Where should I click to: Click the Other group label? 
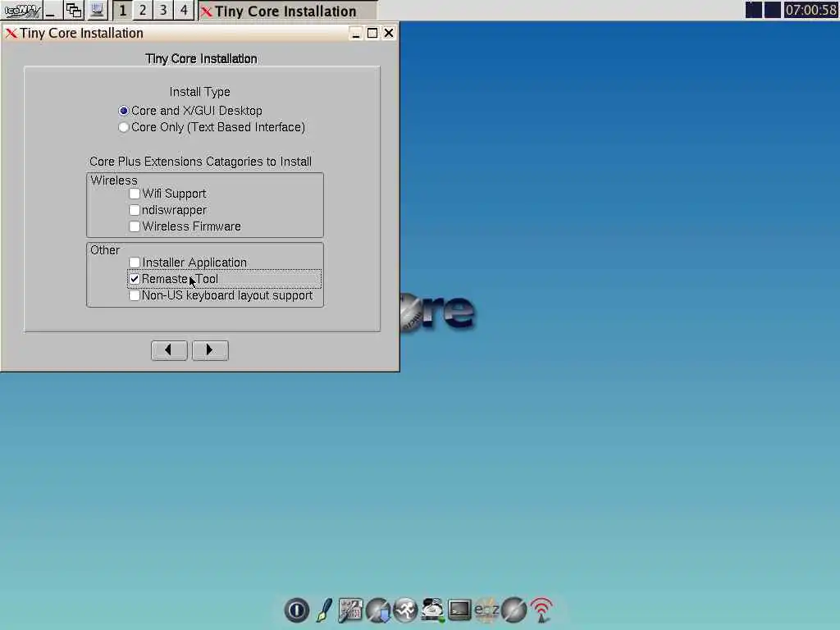pos(105,250)
